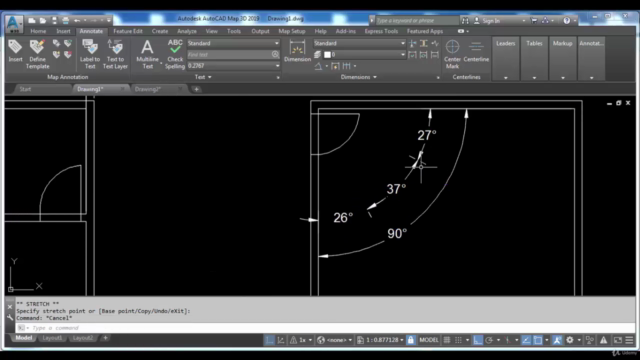Click the Center Mark tool
Image resolution: width=640 pixels, height=360 pixels.
point(452,54)
